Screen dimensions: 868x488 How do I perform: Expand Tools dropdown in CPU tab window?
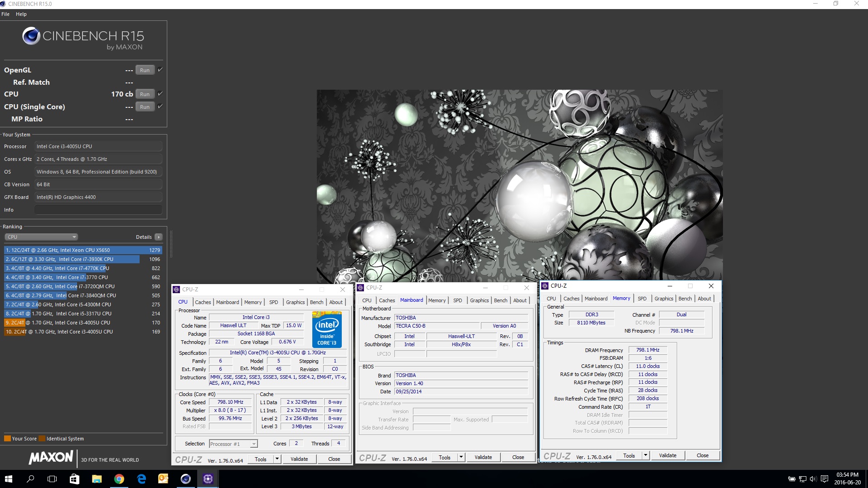pyautogui.click(x=277, y=459)
